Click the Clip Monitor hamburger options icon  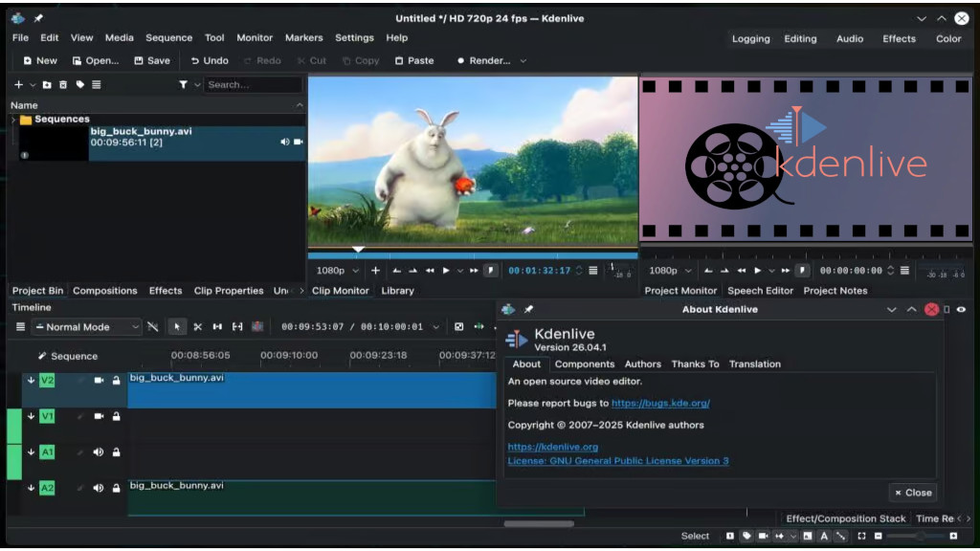point(593,271)
